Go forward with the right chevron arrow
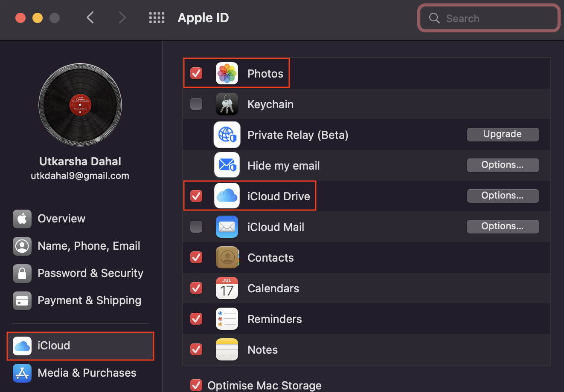This screenshot has height=392, width=564. coord(122,17)
